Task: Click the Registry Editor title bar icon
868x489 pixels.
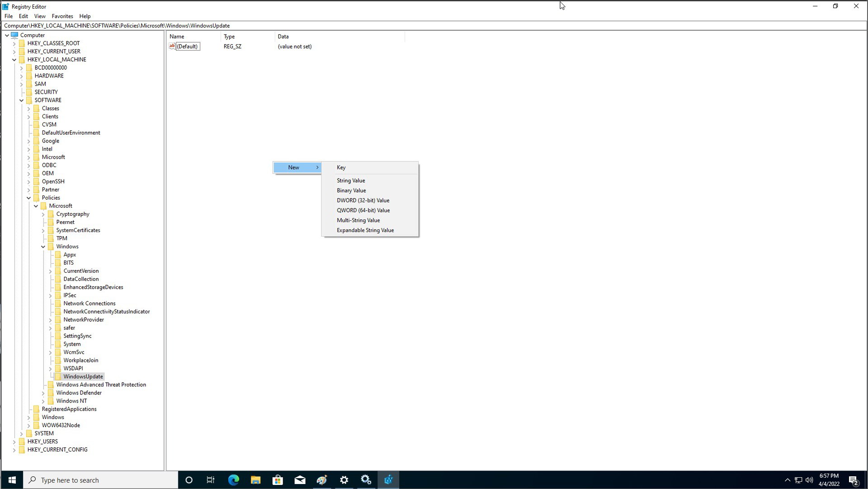Action: [6, 6]
